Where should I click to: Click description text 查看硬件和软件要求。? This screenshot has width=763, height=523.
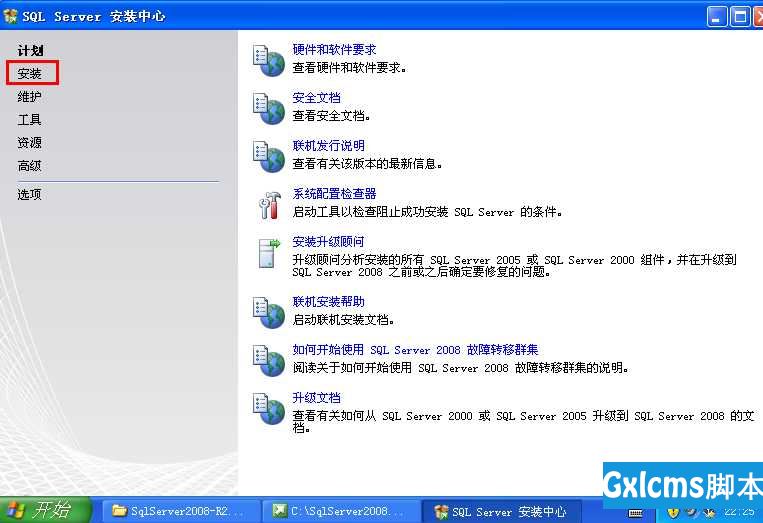tap(349, 68)
